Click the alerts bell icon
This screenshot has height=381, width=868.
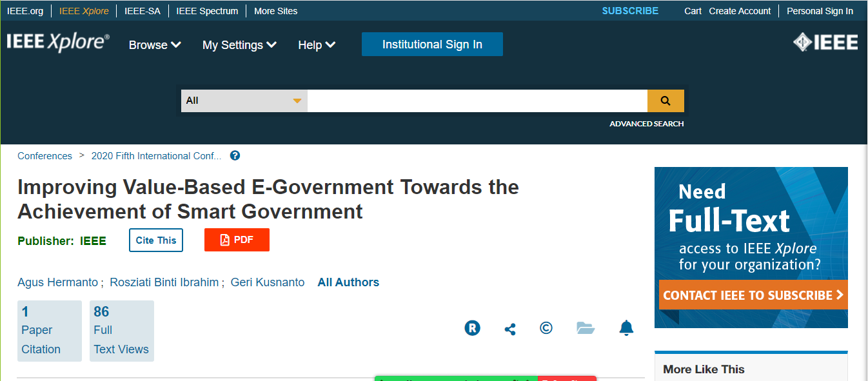626,328
